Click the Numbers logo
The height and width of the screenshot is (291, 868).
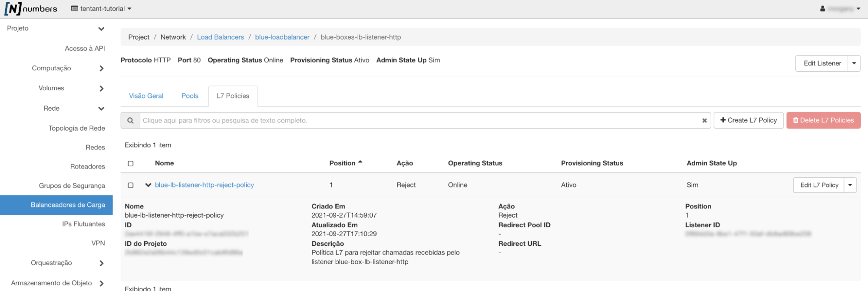click(31, 9)
